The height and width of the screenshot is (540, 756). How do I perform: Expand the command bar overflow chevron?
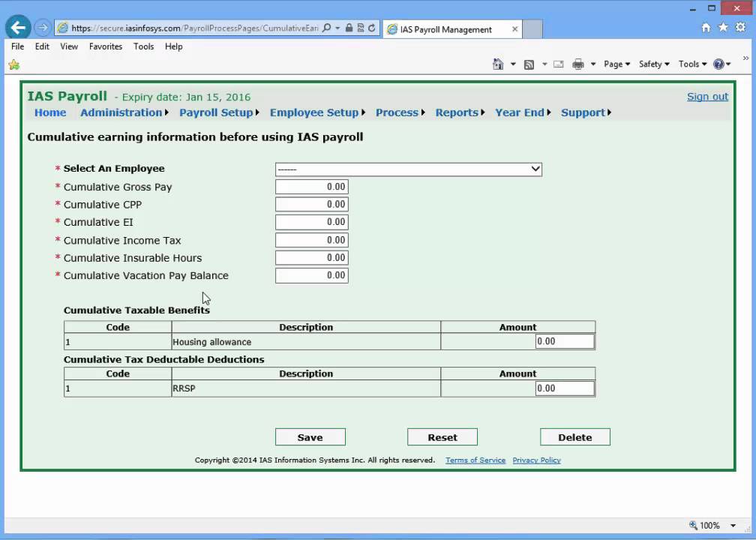coord(745,58)
